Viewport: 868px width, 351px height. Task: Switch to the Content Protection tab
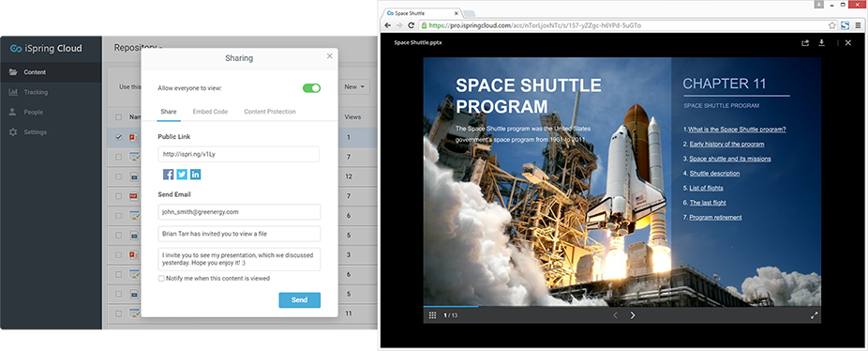point(270,112)
